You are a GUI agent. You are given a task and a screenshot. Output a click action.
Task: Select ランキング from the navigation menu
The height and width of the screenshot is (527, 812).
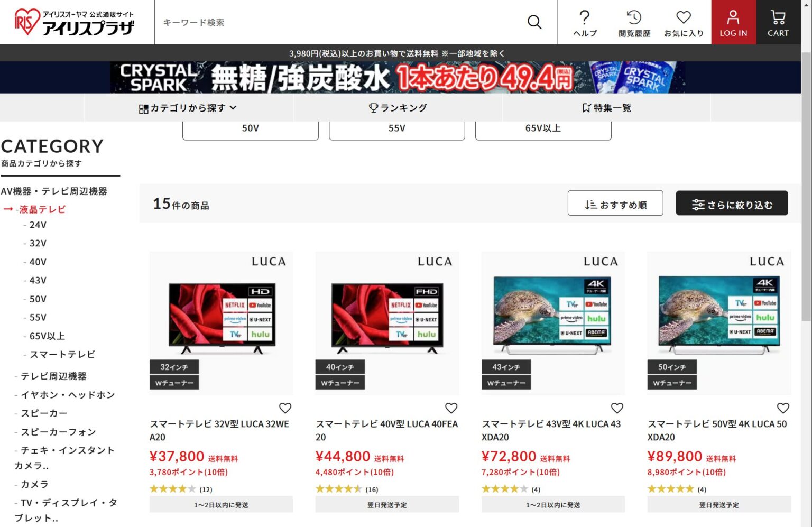[400, 107]
